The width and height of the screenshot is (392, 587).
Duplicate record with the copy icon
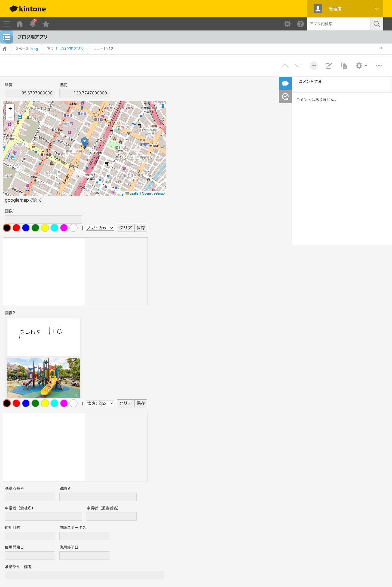click(x=344, y=66)
